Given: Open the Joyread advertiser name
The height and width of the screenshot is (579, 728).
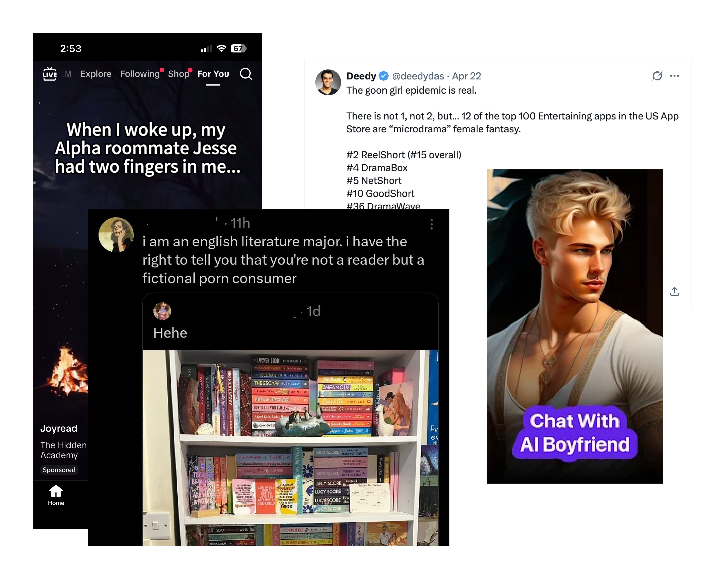Looking at the screenshot, I should coord(59,428).
